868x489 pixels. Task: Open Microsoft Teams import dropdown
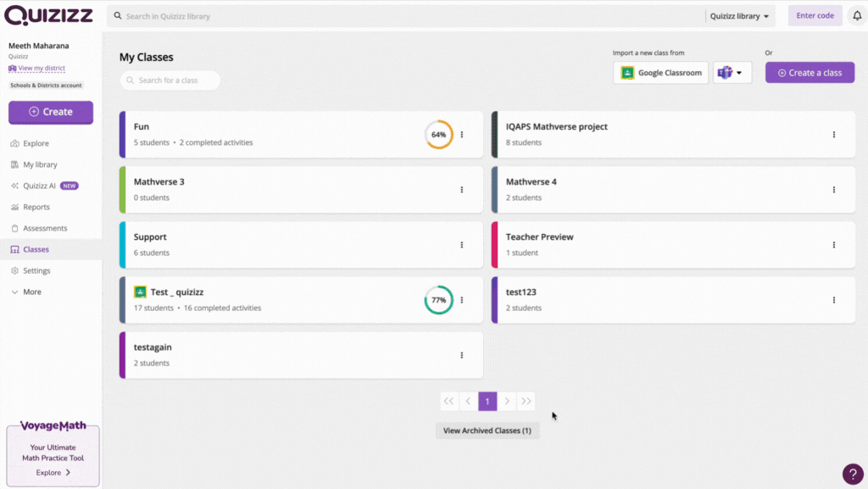click(x=732, y=73)
